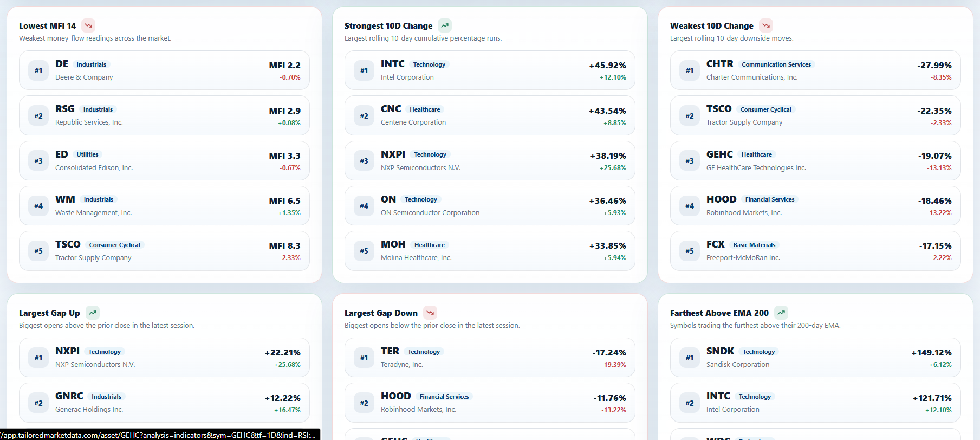Image resolution: width=980 pixels, height=440 pixels.
Task: Click the #1 rank badge on the DE card
Action: click(x=38, y=70)
